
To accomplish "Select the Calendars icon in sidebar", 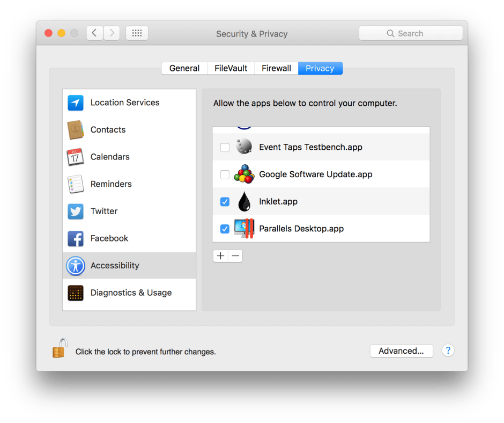I will [x=76, y=157].
